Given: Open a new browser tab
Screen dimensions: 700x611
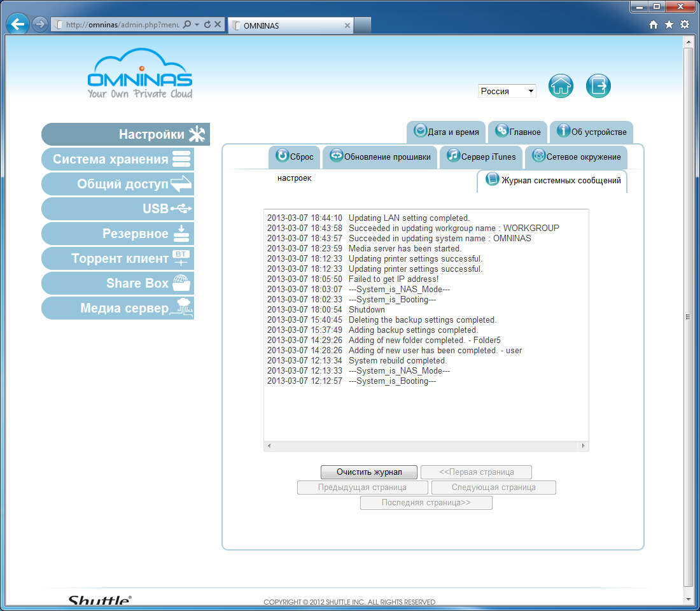Looking at the screenshot, I should pos(363,25).
